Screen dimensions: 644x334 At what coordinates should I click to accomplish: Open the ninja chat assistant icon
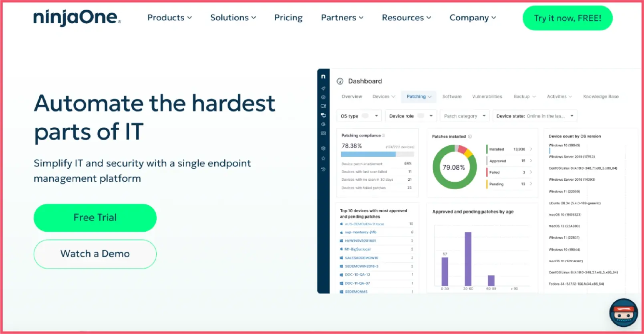(x=623, y=313)
